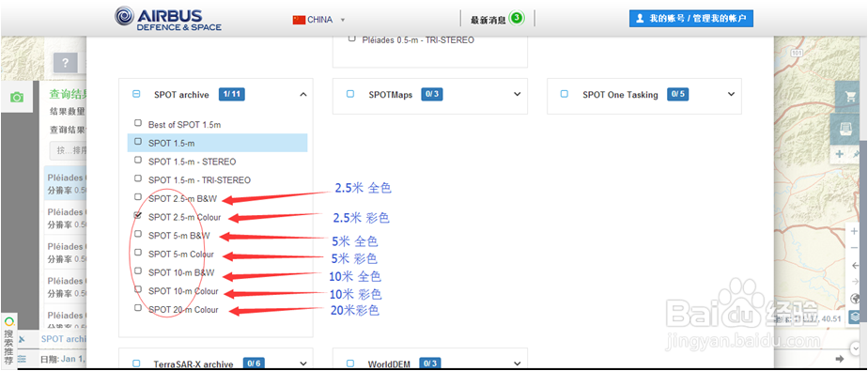
Task: Toggle the SPOT One Tasking group checkbox
Action: [x=564, y=94]
